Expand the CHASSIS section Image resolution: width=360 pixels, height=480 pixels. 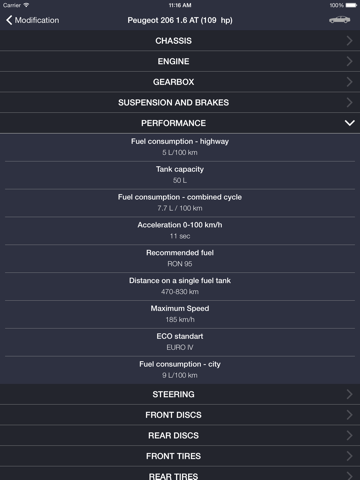(180, 41)
